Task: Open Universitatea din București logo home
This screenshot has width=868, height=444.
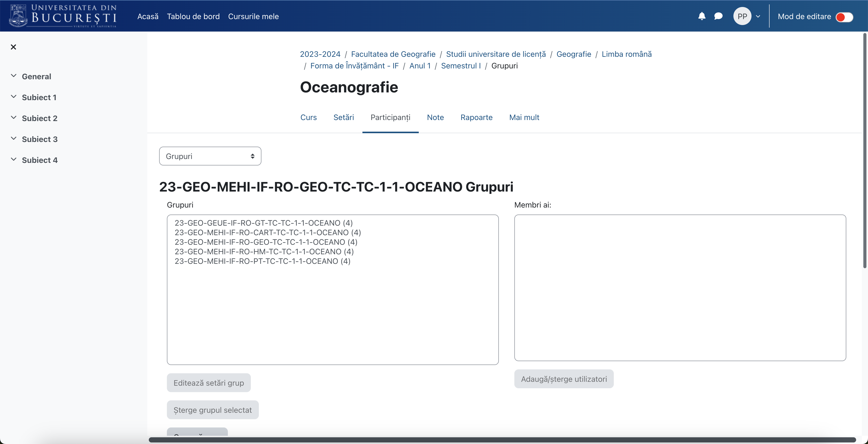Action: pos(63,16)
